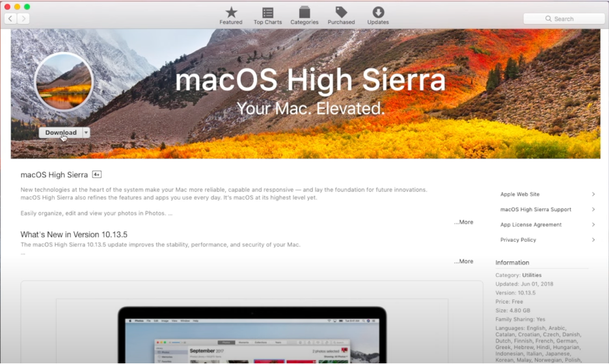Open the Privacy Policy link
Viewport: 609px width, 364px height.
click(x=518, y=240)
